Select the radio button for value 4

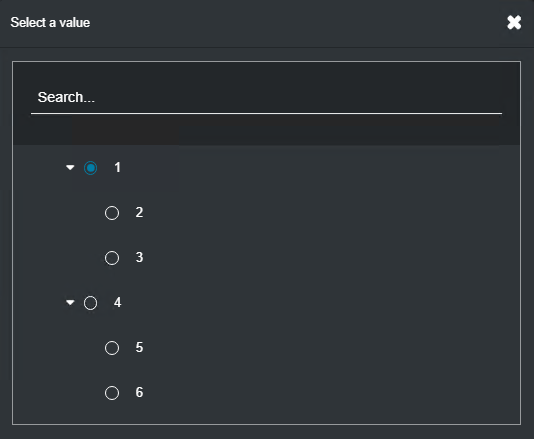point(91,303)
